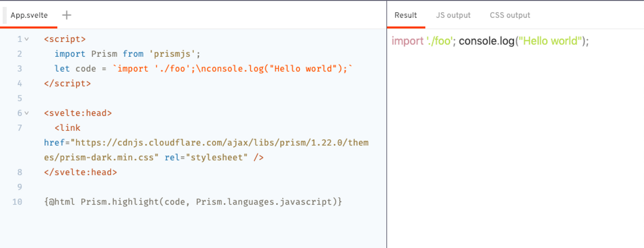
Task: Collapse the svelte:head fold arrow on line 6
Action: tap(27, 113)
